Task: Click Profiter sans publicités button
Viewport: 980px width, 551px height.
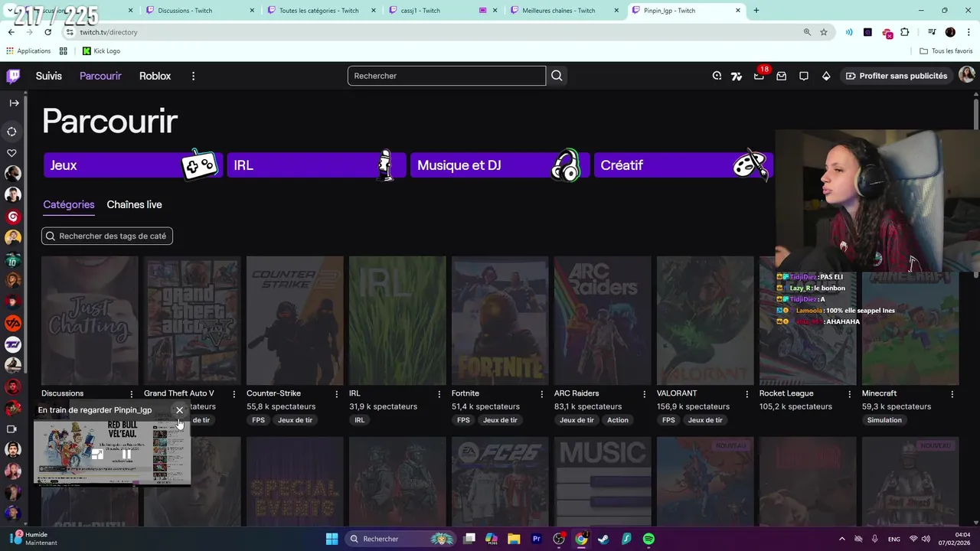Action: click(897, 76)
